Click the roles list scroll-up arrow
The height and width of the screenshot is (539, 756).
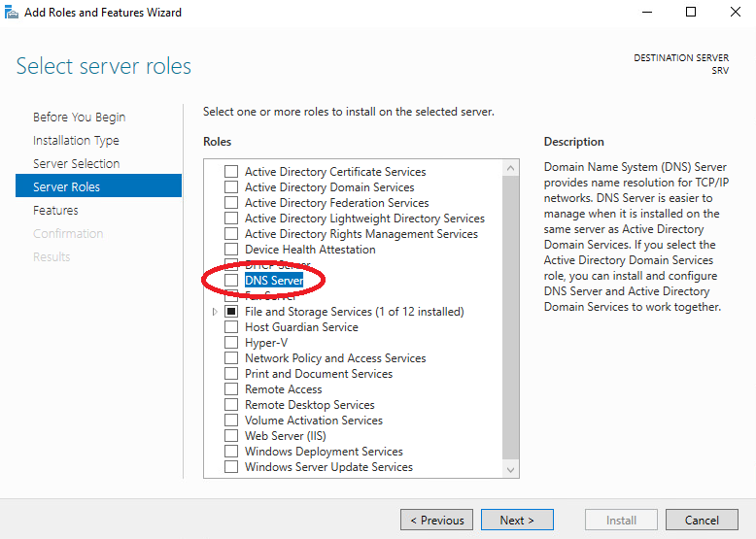[x=510, y=168]
